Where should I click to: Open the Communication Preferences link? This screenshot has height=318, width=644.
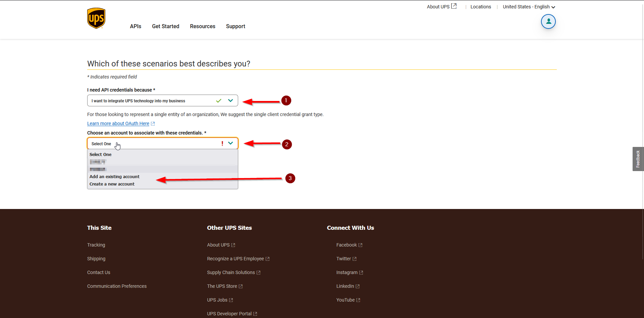[x=117, y=286]
